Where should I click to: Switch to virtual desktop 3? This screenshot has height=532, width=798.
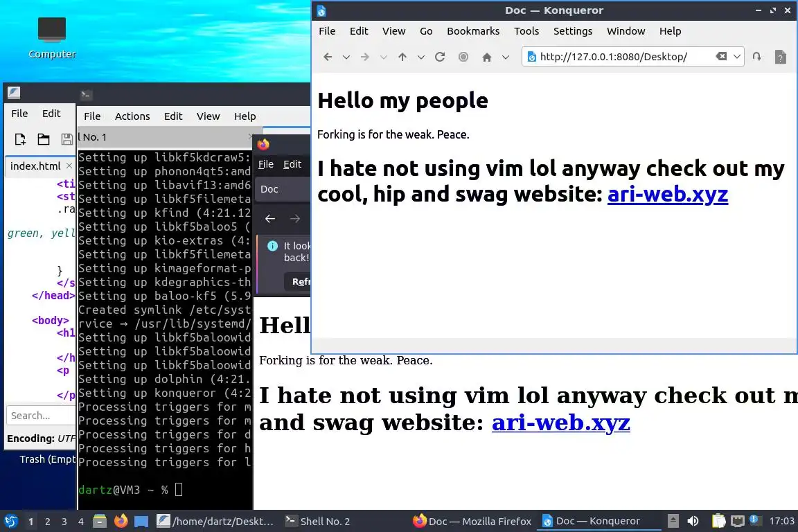pyautogui.click(x=64, y=522)
